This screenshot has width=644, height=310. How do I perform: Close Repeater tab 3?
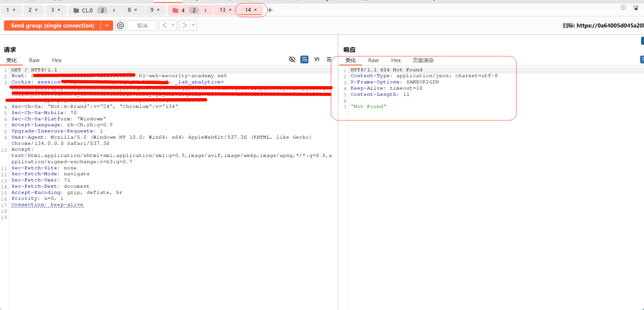59,10
